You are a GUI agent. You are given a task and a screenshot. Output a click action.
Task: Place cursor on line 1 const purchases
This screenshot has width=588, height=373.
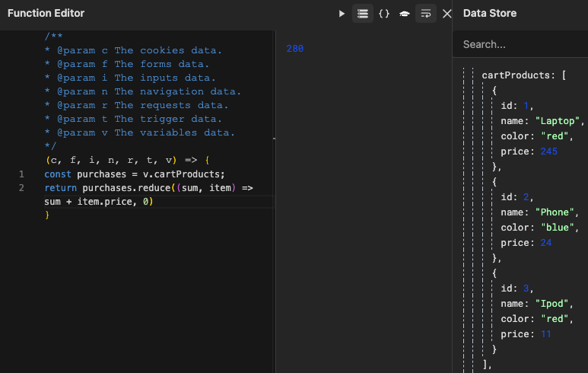point(134,174)
